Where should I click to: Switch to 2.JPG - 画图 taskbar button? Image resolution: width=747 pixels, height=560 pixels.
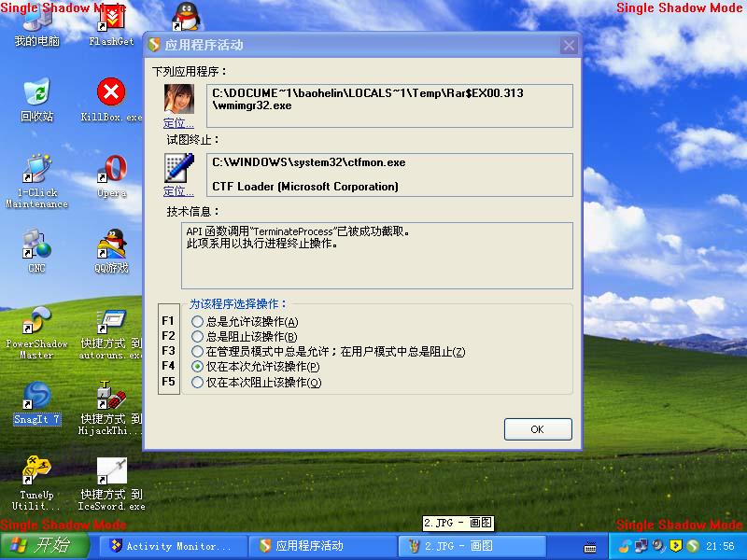tap(472, 546)
